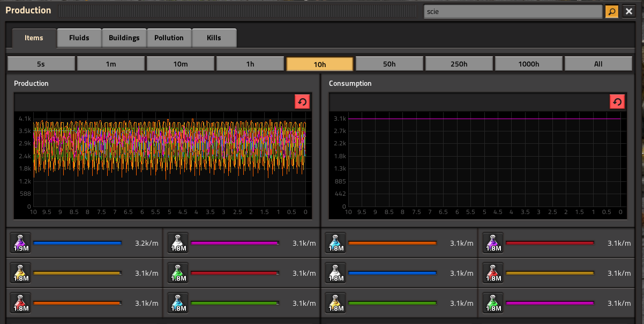Click the yellow science pack icon under Production
Screen dimensions: 644x324
click(21, 273)
